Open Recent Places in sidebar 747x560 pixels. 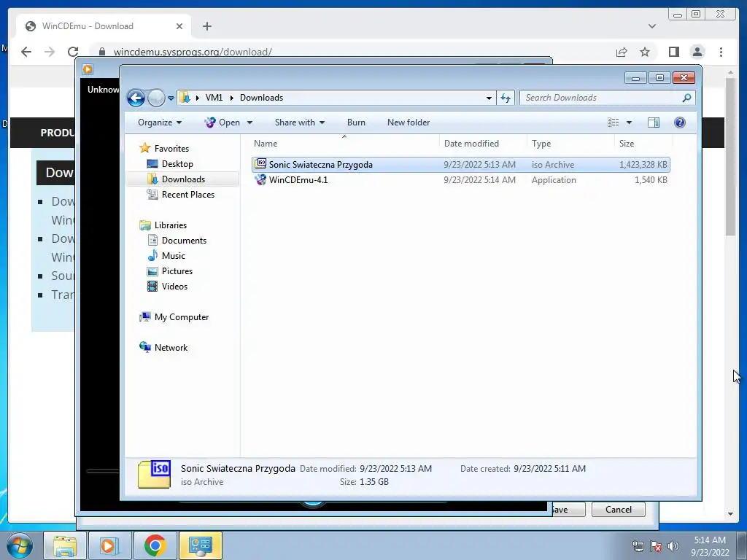pos(188,194)
